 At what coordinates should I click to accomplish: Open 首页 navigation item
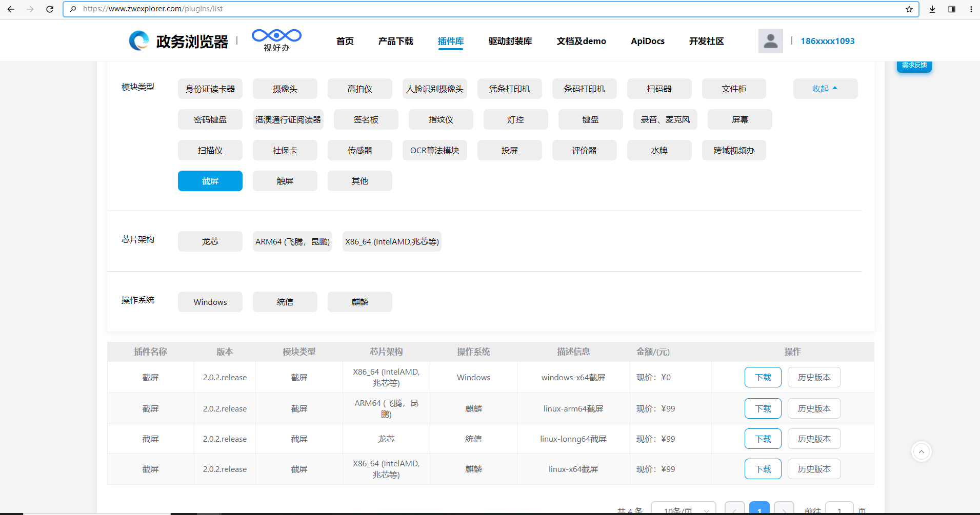click(x=345, y=41)
